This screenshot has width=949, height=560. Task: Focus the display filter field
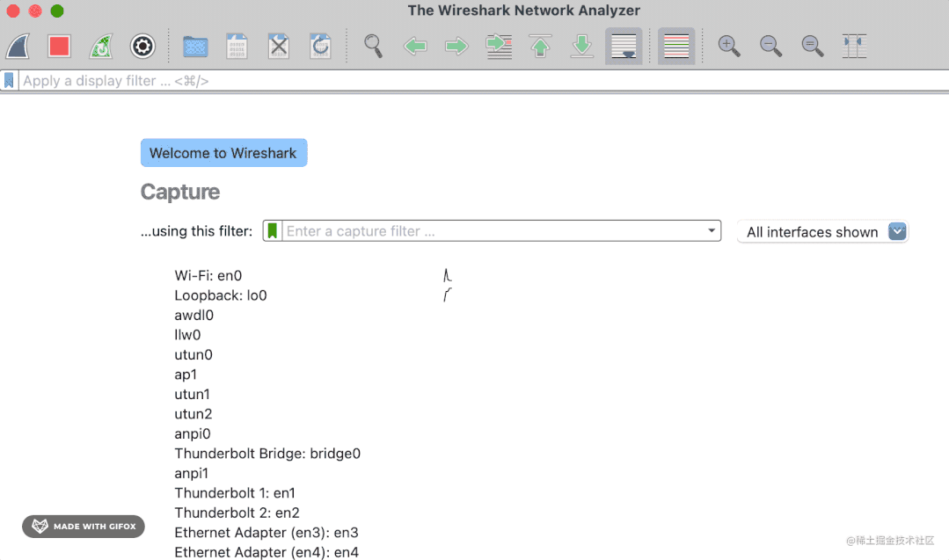click(x=483, y=80)
